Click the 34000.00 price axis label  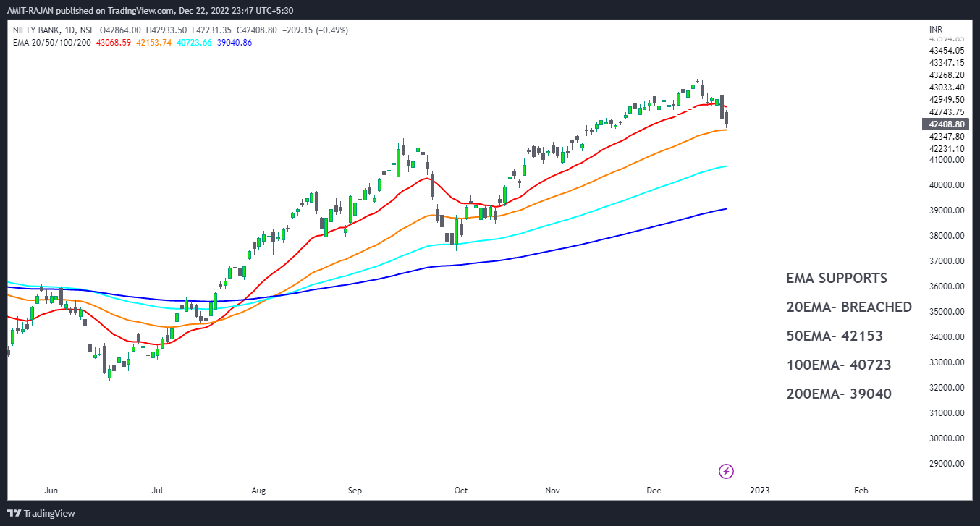947,337
